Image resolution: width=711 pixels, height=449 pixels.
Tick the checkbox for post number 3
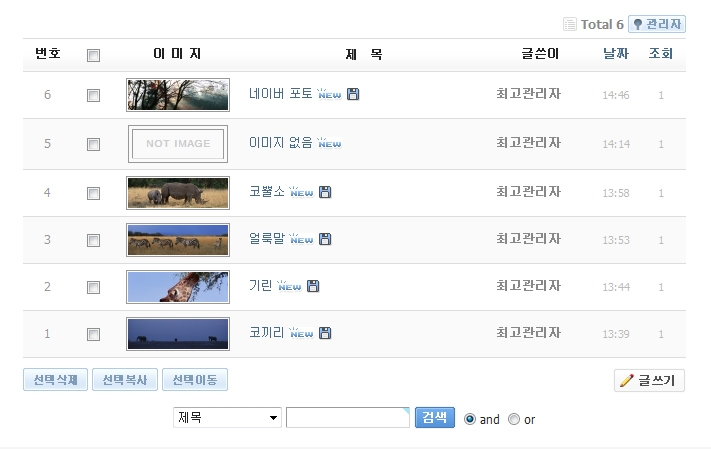tap(94, 240)
